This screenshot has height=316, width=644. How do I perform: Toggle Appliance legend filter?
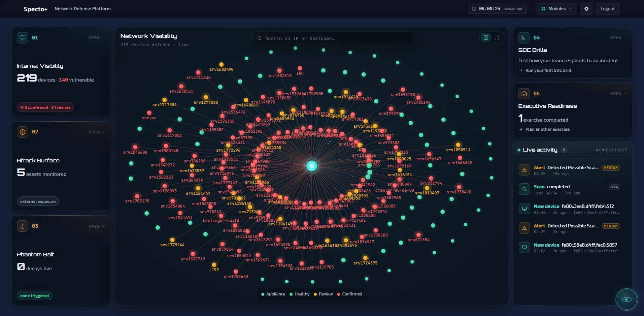point(273,294)
